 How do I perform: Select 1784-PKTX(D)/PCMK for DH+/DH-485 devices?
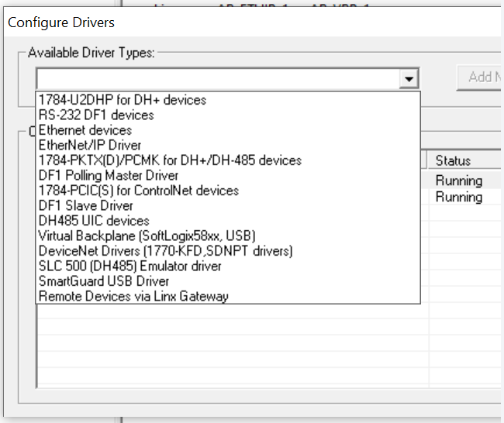point(228,160)
